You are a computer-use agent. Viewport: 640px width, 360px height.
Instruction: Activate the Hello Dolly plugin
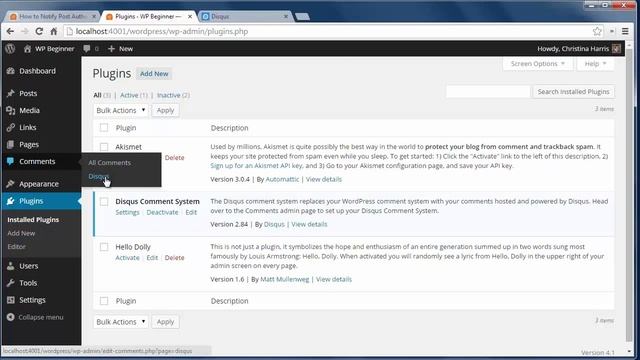tap(127, 258)
